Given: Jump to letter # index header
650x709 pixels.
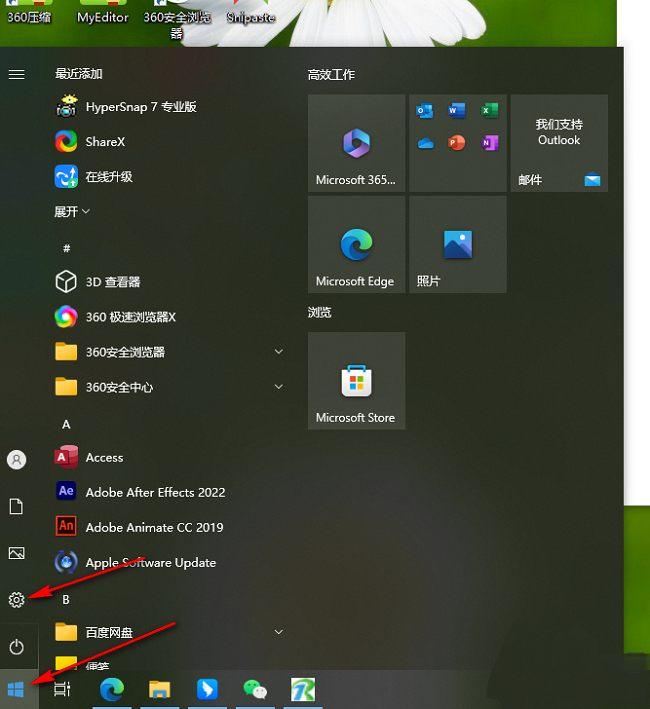Looking at the screenshot, I should point(66,248).
